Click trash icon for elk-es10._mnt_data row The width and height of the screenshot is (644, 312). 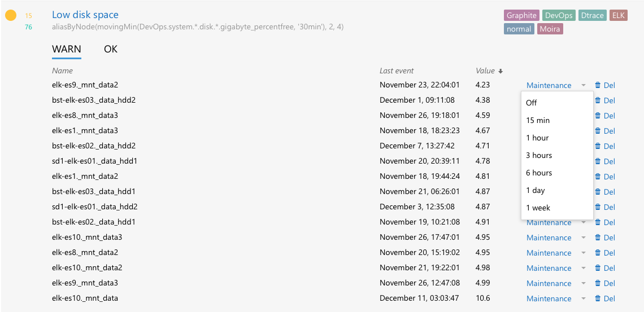pos(598,299)
